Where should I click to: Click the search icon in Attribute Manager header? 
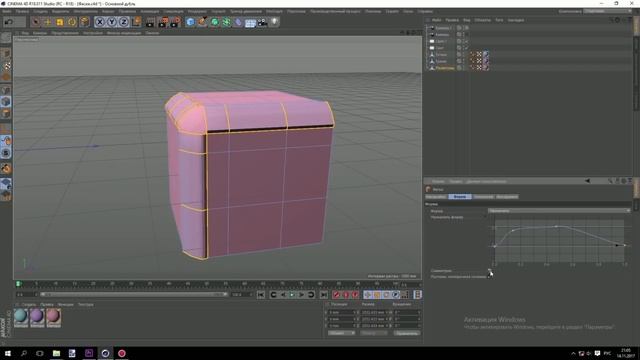[611, 181]
